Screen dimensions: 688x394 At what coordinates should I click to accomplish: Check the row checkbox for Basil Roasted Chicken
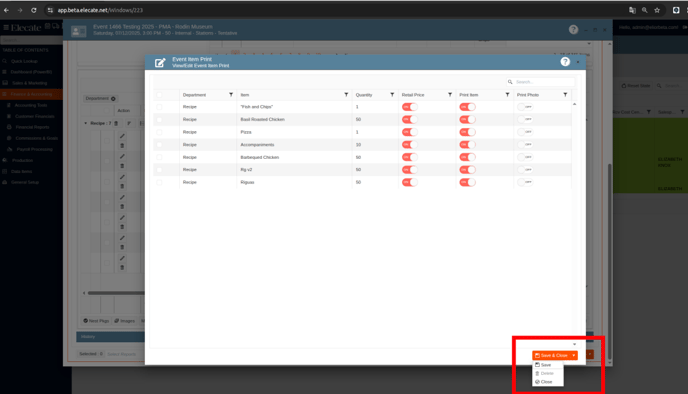(x=159, y=119)
